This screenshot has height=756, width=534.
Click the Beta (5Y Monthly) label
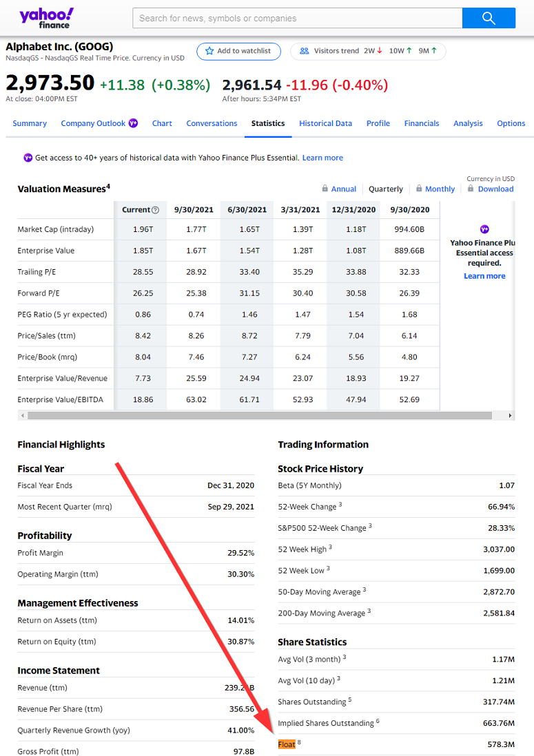pos(309,485)
